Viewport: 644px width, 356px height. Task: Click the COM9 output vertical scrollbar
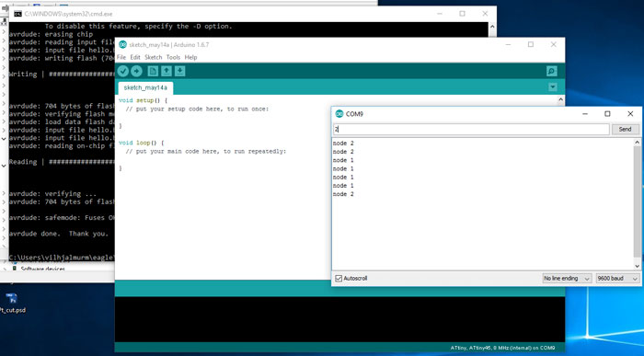pyautogui.click(x=637, y=201)
